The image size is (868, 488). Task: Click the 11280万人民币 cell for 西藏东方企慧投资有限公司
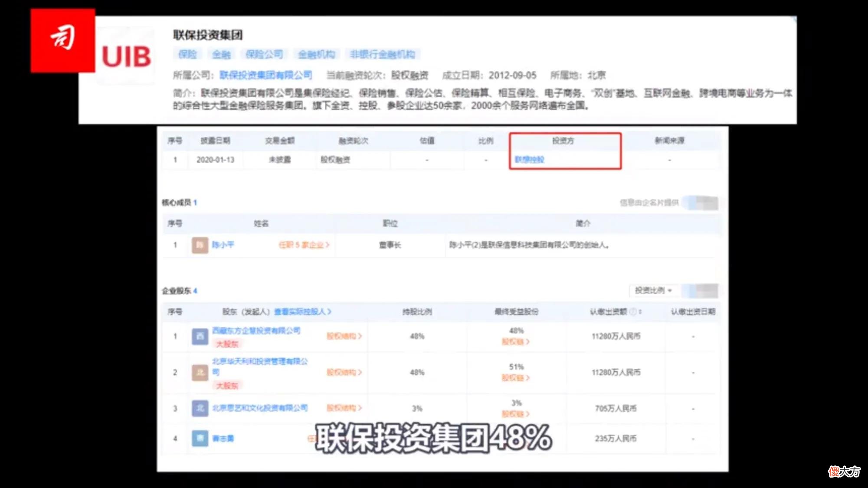tap(616, 336)
